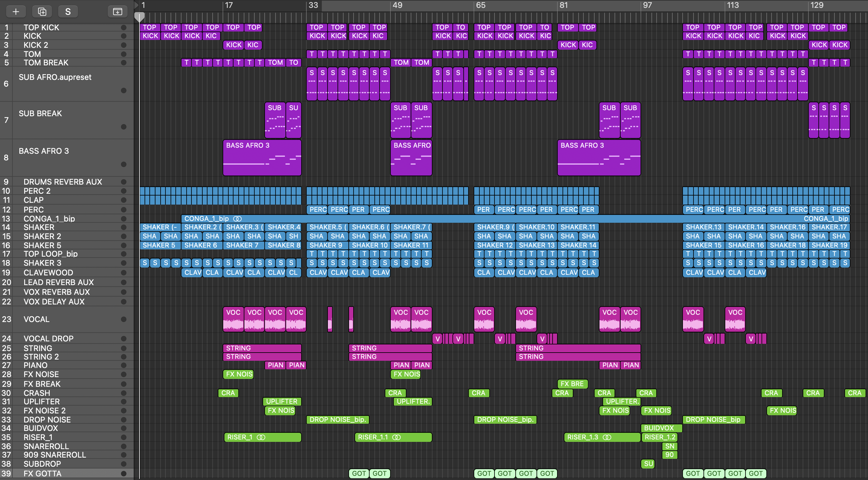Select the VOCAL DROP track header

pos(67,338)
